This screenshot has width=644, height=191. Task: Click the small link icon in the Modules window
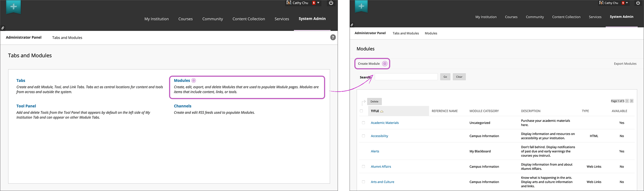point(352,25)
